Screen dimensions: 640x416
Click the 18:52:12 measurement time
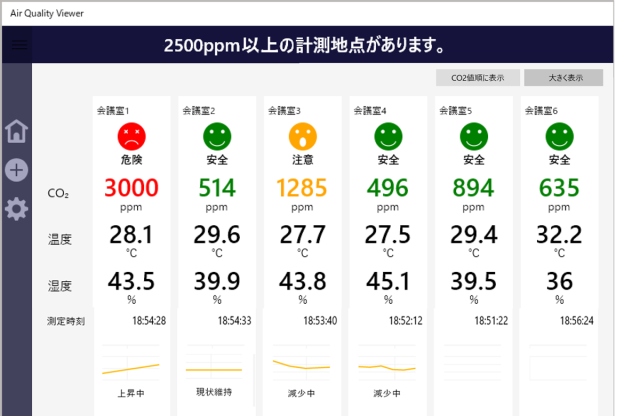tap(406, 321)
